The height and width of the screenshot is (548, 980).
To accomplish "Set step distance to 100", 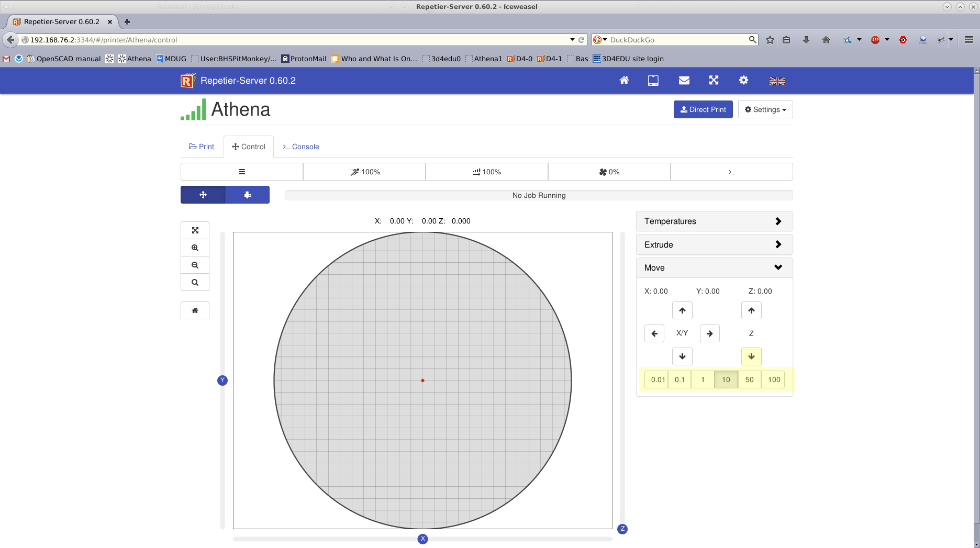I will point(774,379).
